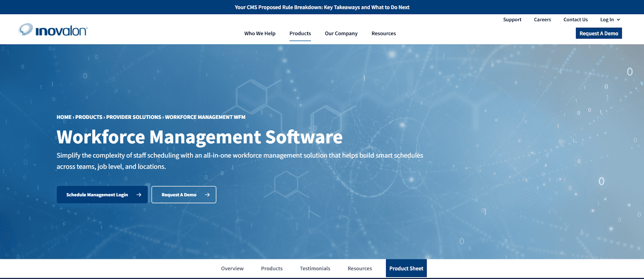This screenshot has width=644, height=279.
Task: Click the Schedule Management Login button
Action: [102, 195]
